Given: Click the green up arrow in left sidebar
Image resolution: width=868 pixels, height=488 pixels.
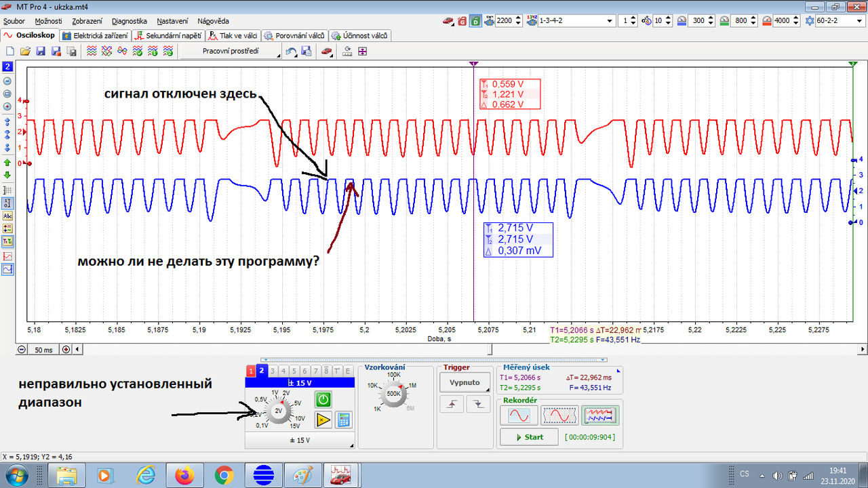Looking at the screenshot, I should 8,163.
